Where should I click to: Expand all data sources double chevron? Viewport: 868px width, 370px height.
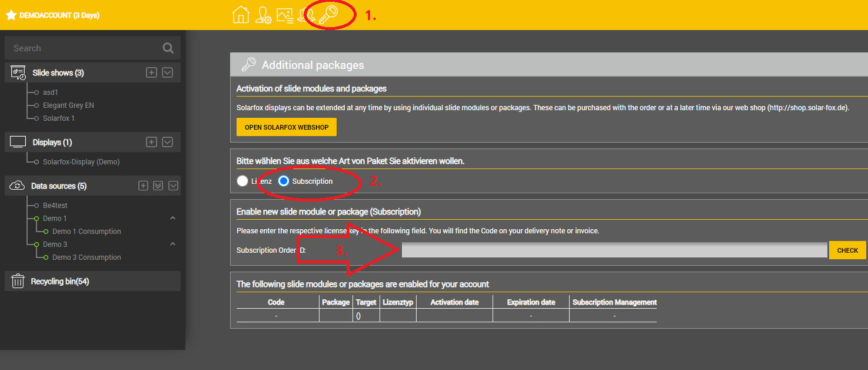[x=158, y=186]
